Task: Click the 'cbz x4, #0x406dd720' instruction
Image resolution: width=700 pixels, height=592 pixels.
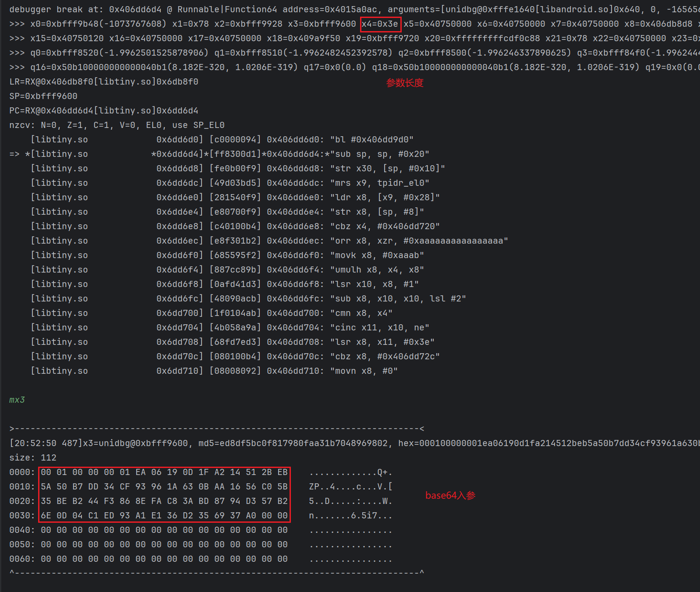Action: point(385,226)
